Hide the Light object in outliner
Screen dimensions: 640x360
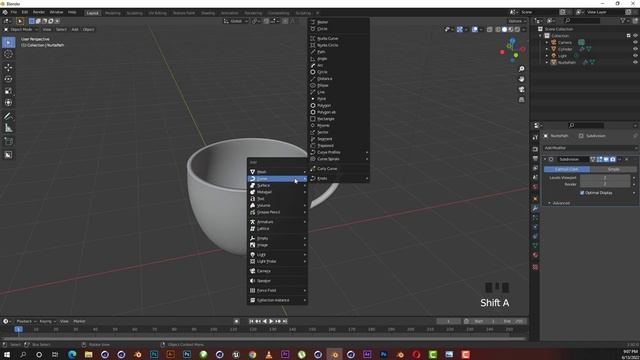[x=635, y=56]
